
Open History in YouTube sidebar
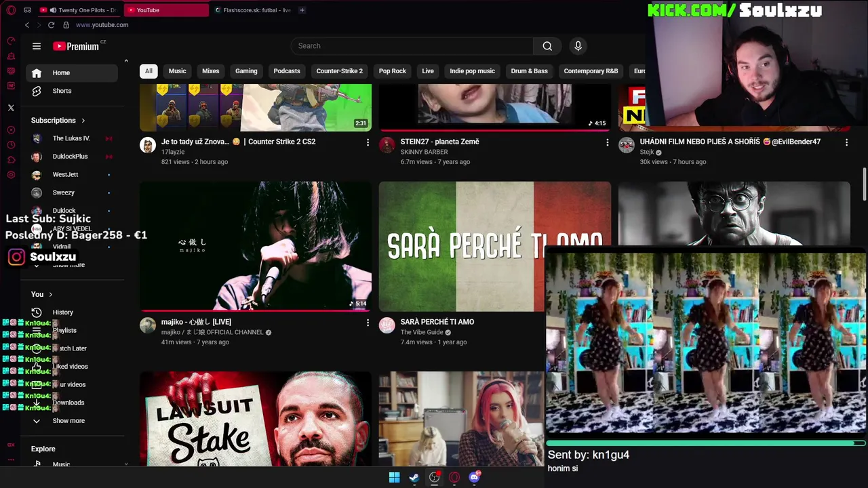pyautogui.click(x=71, y=312)
